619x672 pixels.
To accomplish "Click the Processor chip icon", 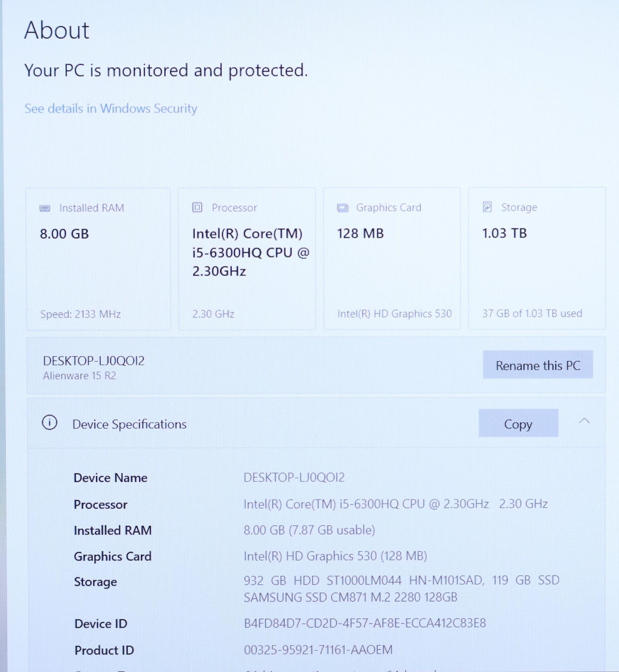I will tap(197, 207).
